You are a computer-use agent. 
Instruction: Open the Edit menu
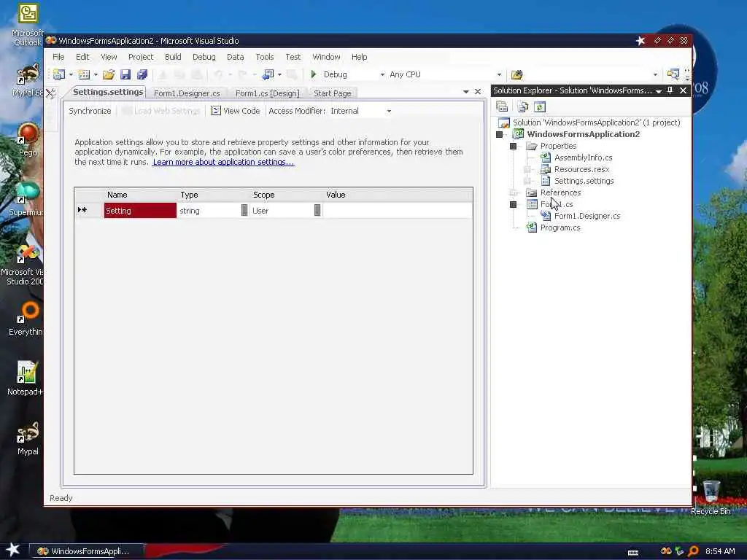(82, 57)
